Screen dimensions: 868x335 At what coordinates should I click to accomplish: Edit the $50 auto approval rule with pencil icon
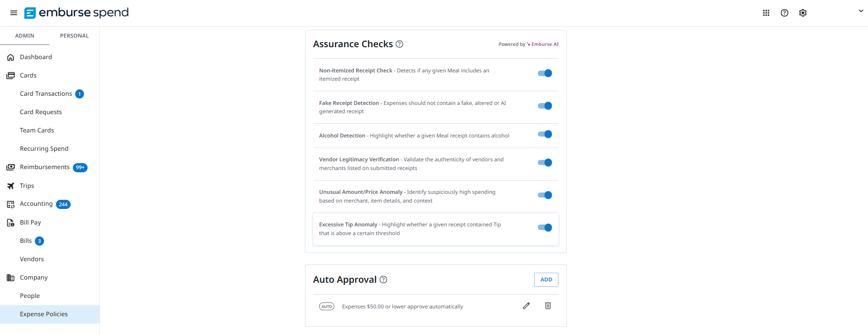pos(526,306)
